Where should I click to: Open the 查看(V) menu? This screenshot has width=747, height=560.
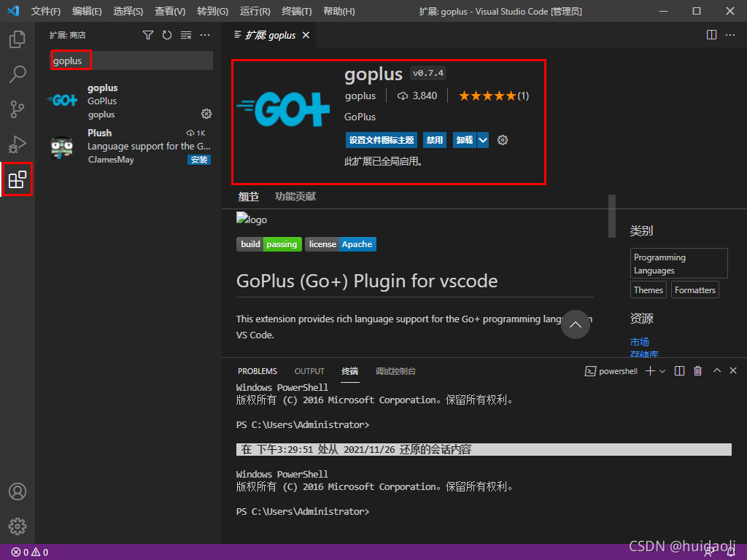click(x=170, y=11)
